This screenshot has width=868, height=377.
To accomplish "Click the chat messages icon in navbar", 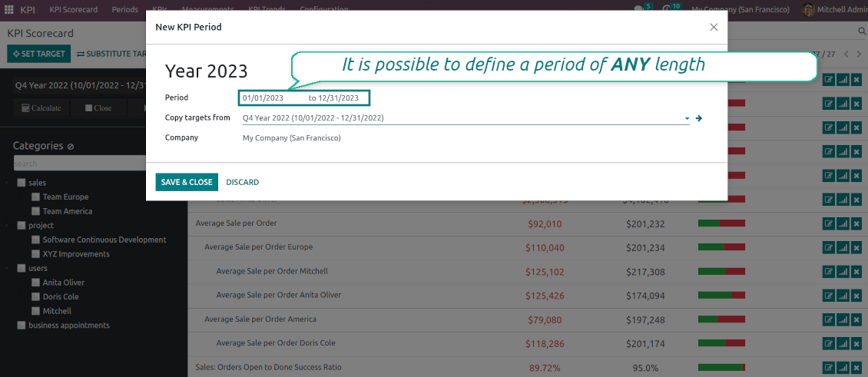I will 638,10.
